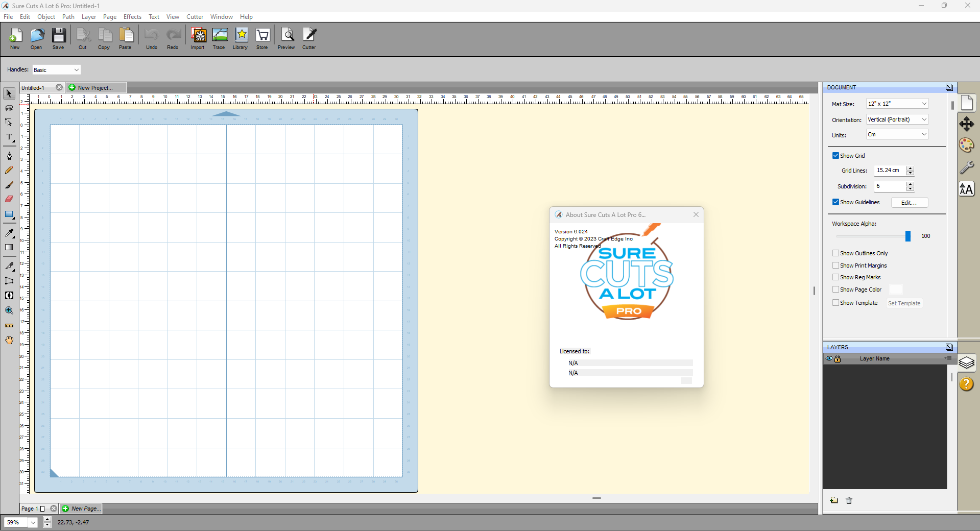Open the Cutter menu
Screen dimensions: 980x531
click(x=195, y=17)
